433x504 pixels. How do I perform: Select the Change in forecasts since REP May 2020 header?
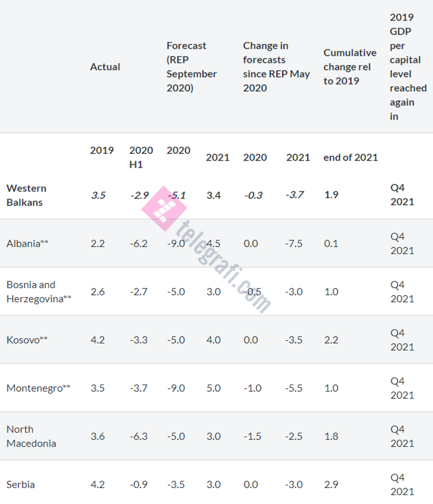[276, 67]
